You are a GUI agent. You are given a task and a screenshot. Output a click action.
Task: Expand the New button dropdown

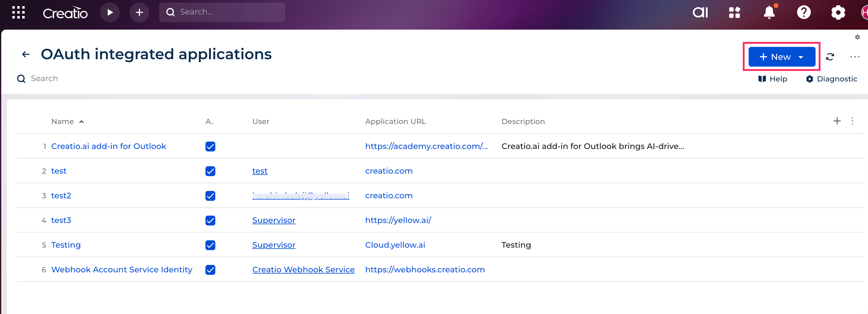[x=801, y=57]
